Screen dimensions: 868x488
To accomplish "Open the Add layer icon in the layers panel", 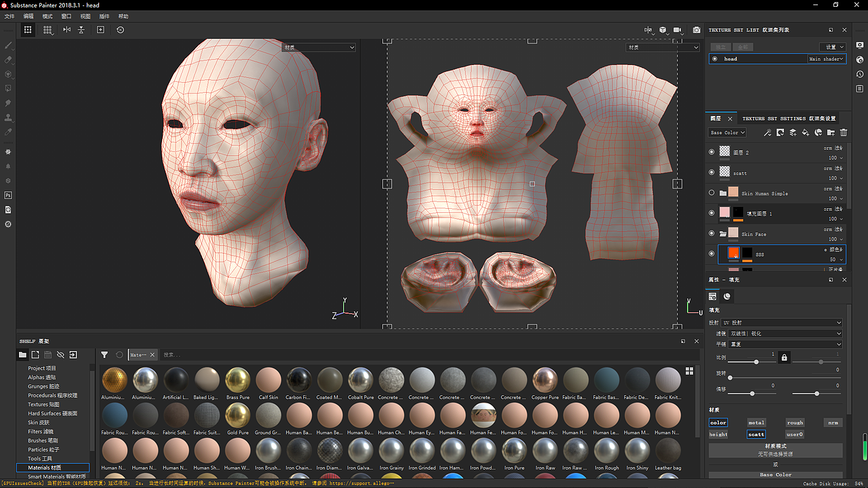I will (791, 132).
